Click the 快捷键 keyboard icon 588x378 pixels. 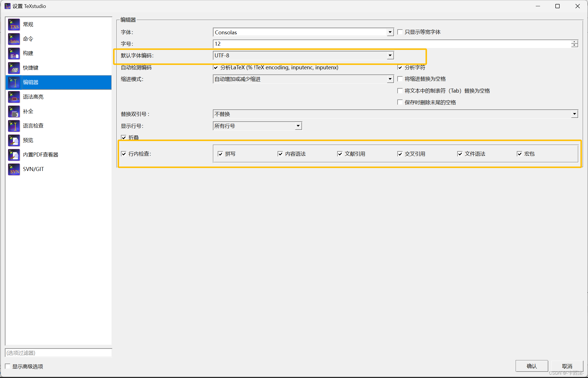[x=14, y=68]
